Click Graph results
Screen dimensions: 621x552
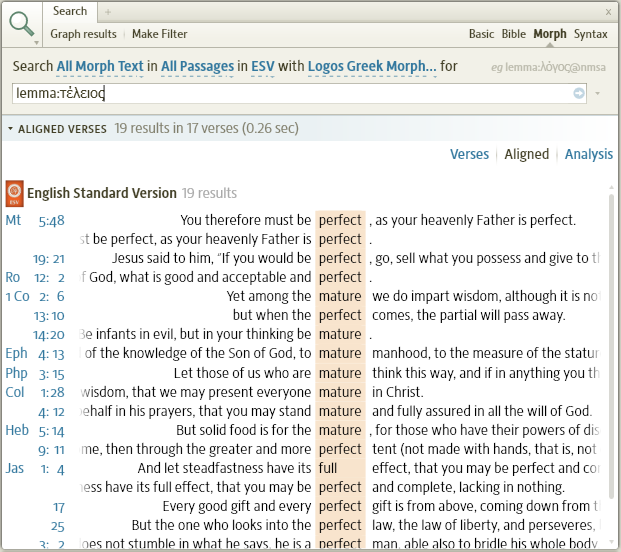point(83,34)
